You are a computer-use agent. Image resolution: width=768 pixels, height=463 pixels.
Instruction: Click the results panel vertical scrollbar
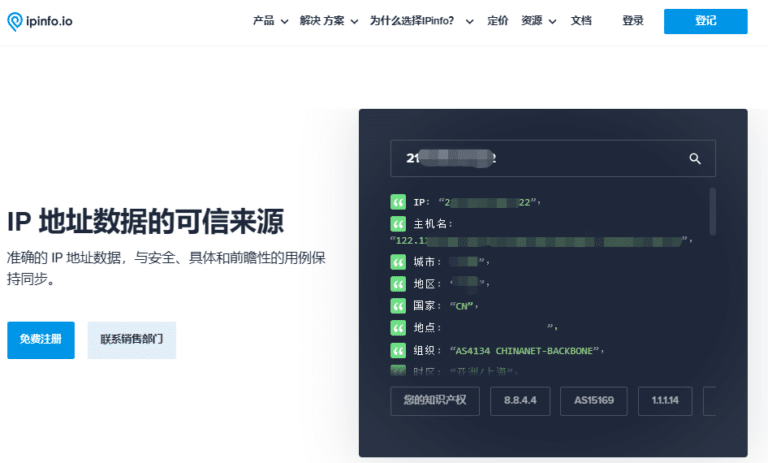pos(712,211)
